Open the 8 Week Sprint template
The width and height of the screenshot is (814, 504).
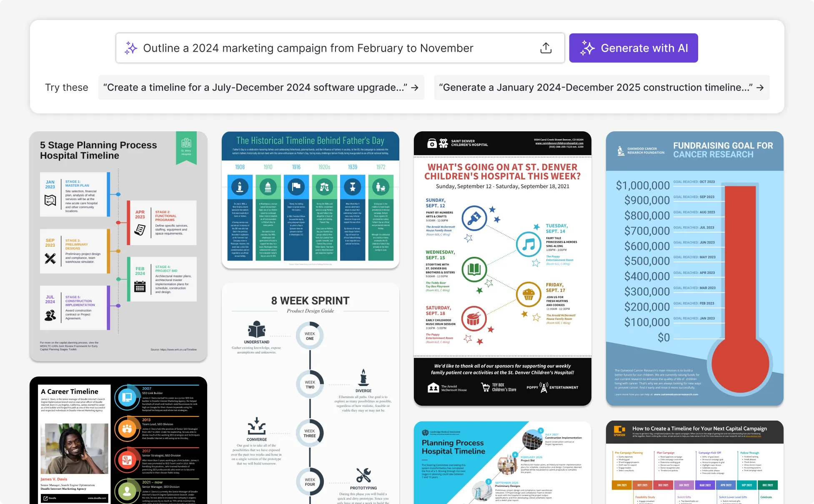311,394
